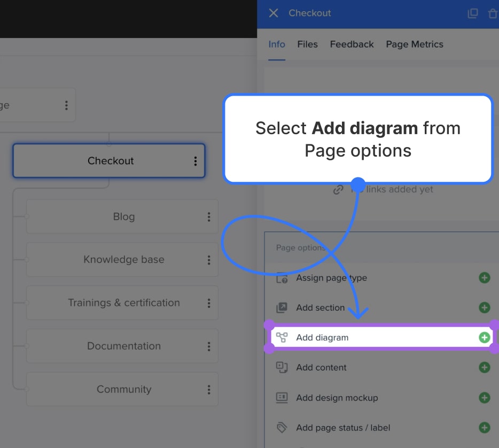
Task: Click green plus next to Add page status
Action: click(x=485, y=427)
